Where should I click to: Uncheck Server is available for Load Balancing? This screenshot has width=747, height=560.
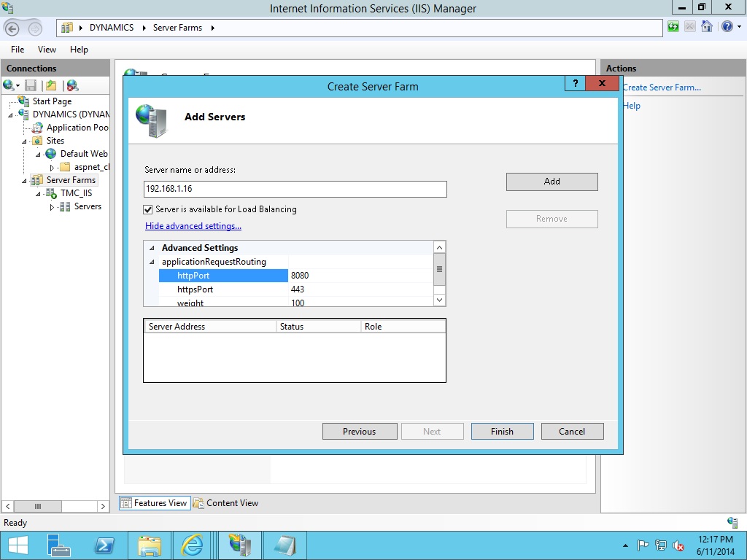(x=147, y=208)
